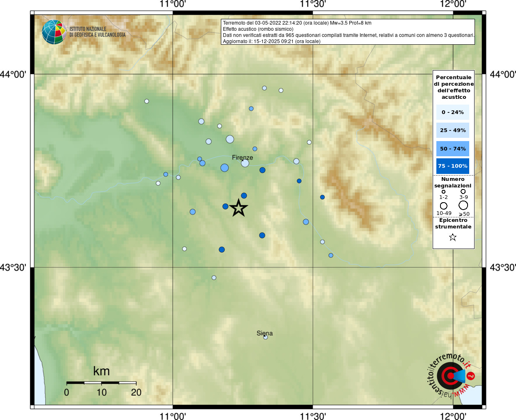
Task: Click the 'km' scale bar label
Action: point(101,371)
